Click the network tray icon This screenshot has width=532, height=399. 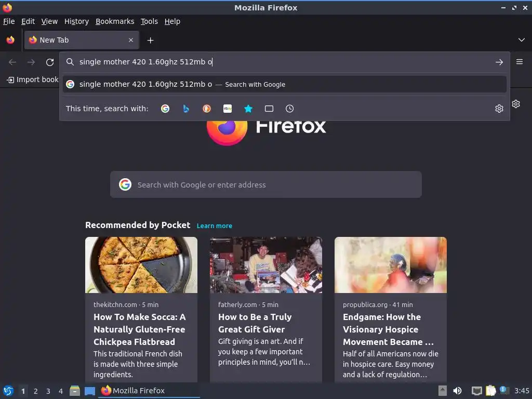[x=477, y=391]
